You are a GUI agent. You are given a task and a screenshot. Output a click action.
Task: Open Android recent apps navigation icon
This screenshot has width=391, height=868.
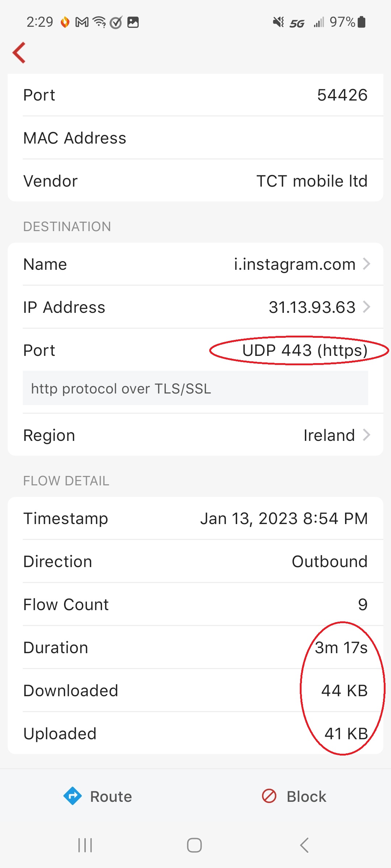(85, 845)
